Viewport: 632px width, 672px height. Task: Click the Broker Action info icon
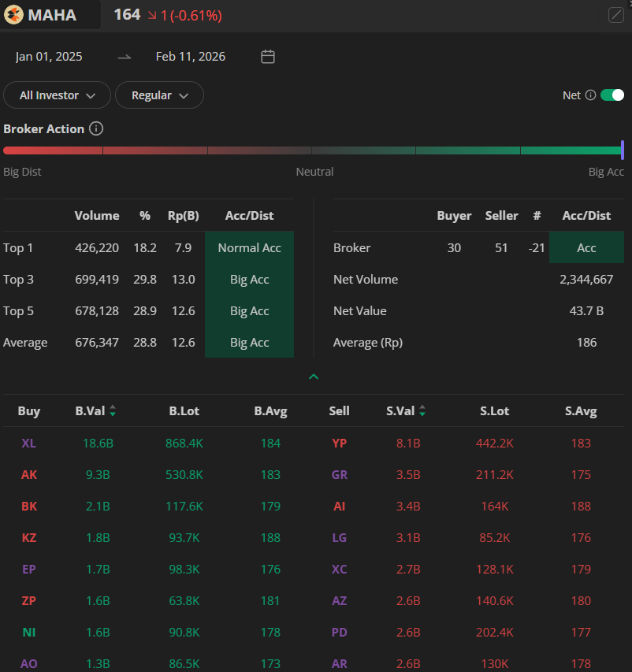click(96, 128)
